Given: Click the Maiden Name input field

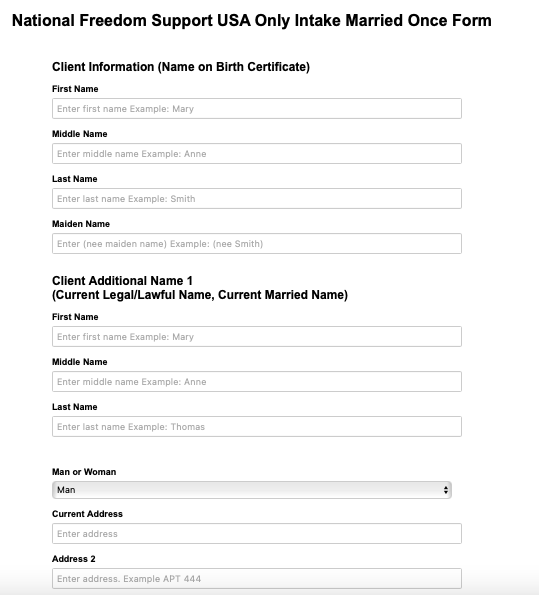Looking at the screenshot, I should (257, 244).
